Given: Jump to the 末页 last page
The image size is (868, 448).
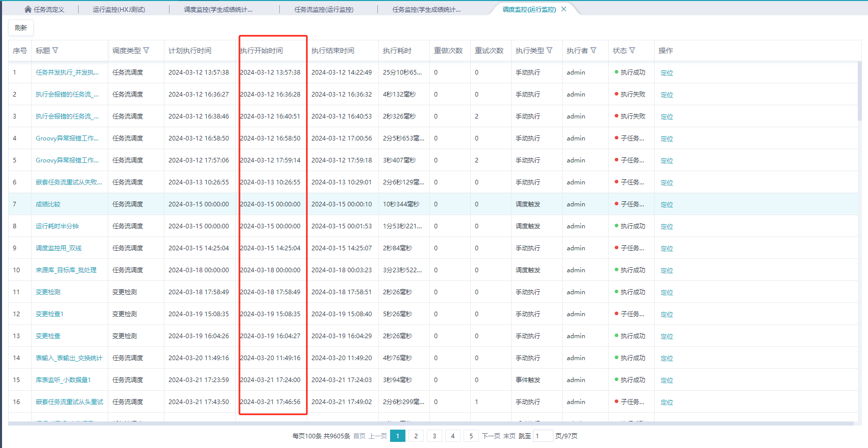Looking at the screenshot, I should (x=509, y=436).
